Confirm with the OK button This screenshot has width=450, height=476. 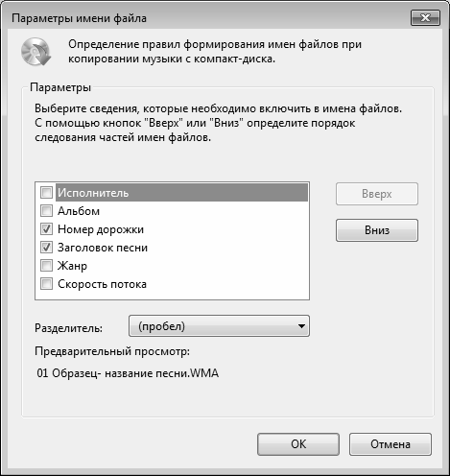(x=298, y=444)
